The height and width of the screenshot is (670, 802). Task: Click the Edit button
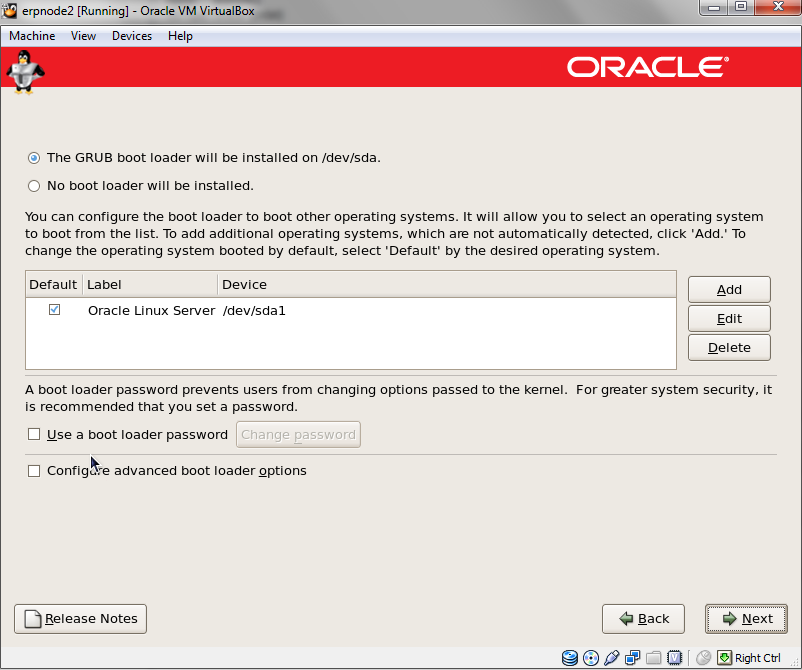coord(729,319)
